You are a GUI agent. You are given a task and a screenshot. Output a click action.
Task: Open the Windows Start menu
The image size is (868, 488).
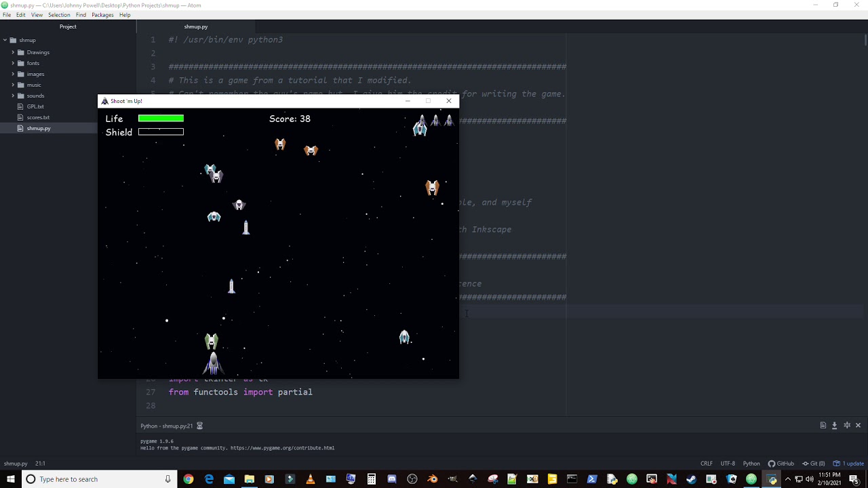10,479
